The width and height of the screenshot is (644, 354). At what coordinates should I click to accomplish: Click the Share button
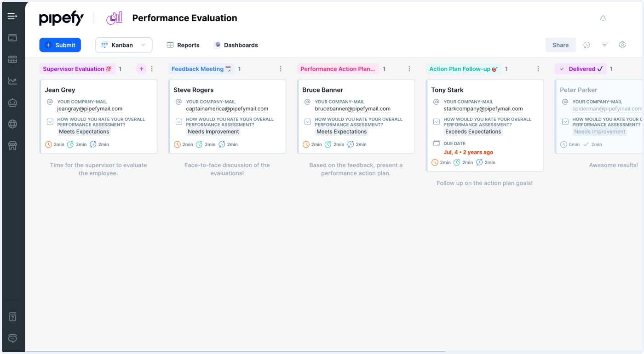tap(560, 45)
